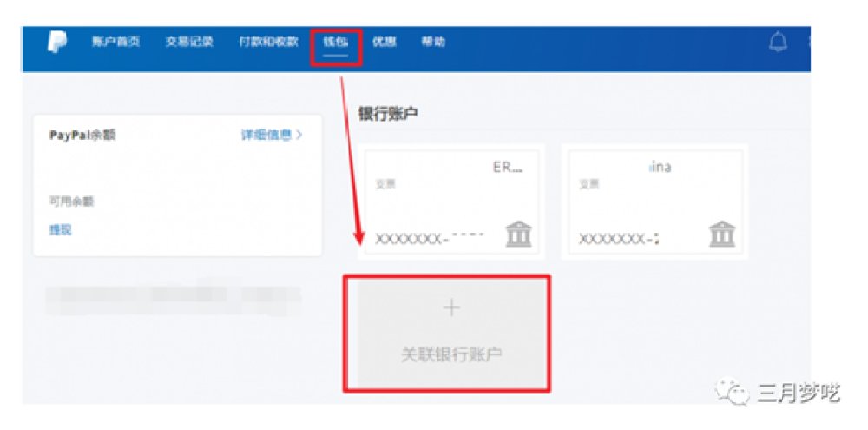Click the bank building icon on ina card

click(x=722, y=234)
